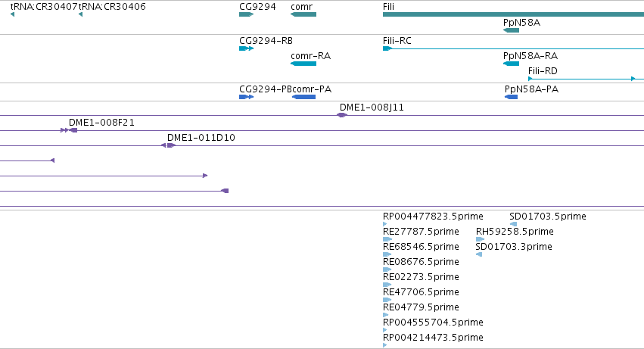Select the tRNA:CR30406 gene marker
644x349 pixels.
pyautogui.click(x=80, y=14)
